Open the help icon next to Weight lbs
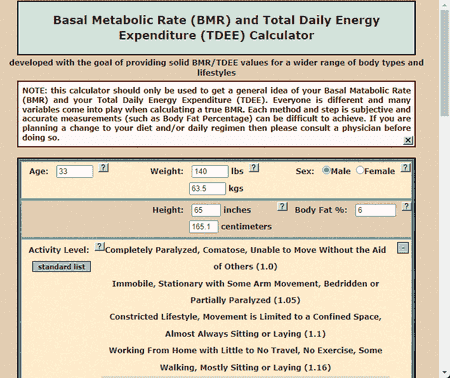This screenshot has height=378, width=450. point(254,168)
